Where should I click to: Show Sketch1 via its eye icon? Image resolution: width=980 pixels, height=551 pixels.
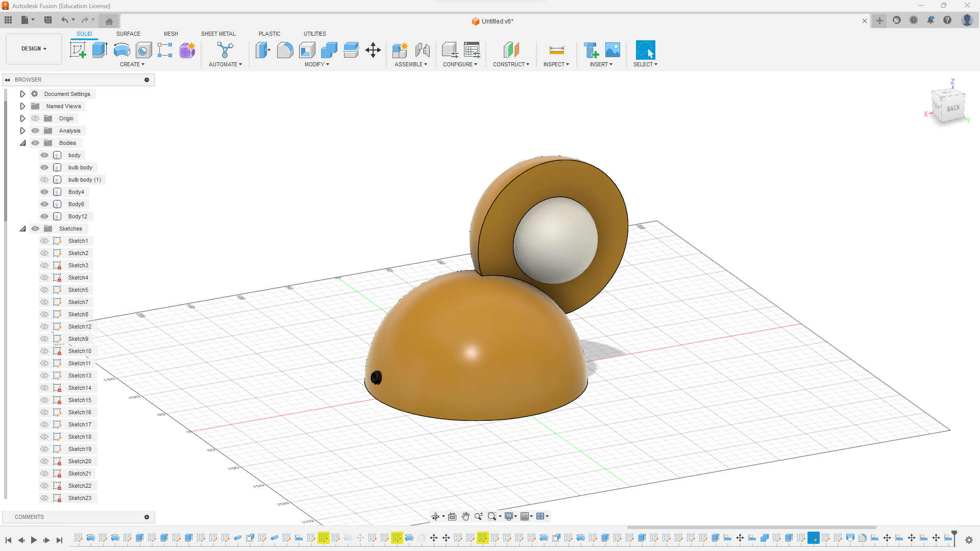(44, 241)
